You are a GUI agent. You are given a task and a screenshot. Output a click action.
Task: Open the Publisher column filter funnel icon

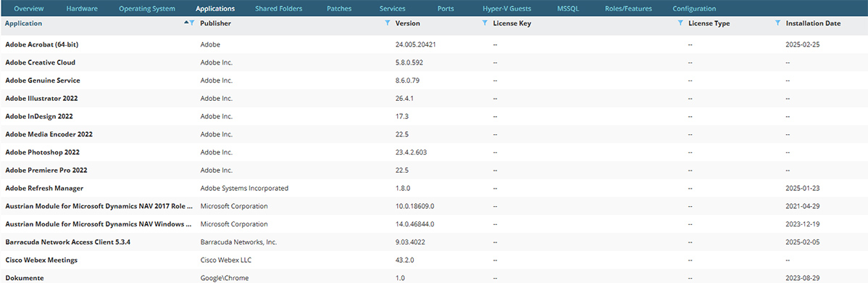(x=388, y=23)
